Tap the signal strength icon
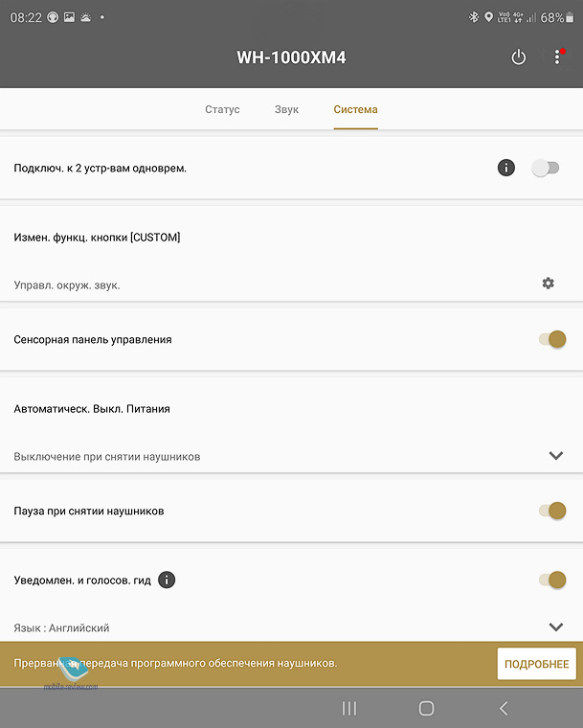 (x=531, y=17)
